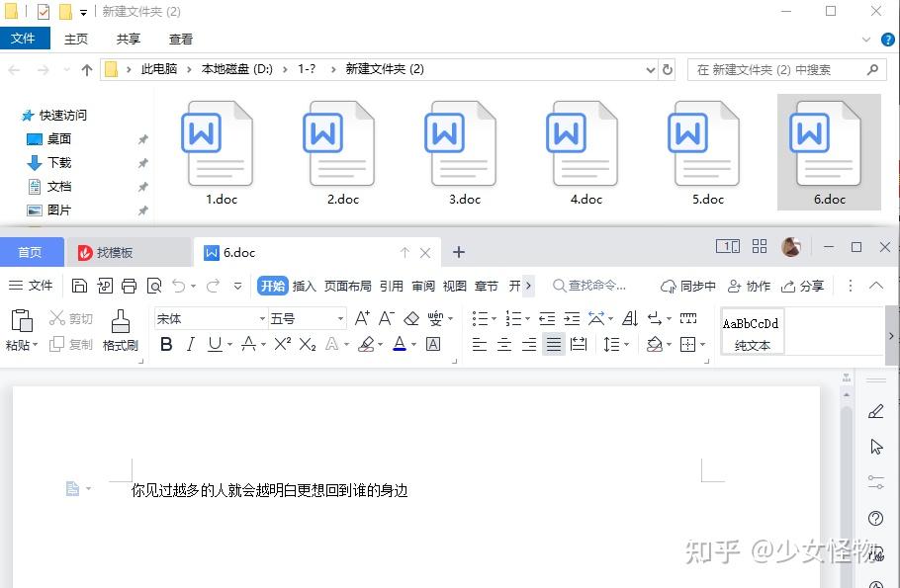The width and height of the screenshot is (900, 588).
Task: Click the superscript icon
Action: coord(284,343)
